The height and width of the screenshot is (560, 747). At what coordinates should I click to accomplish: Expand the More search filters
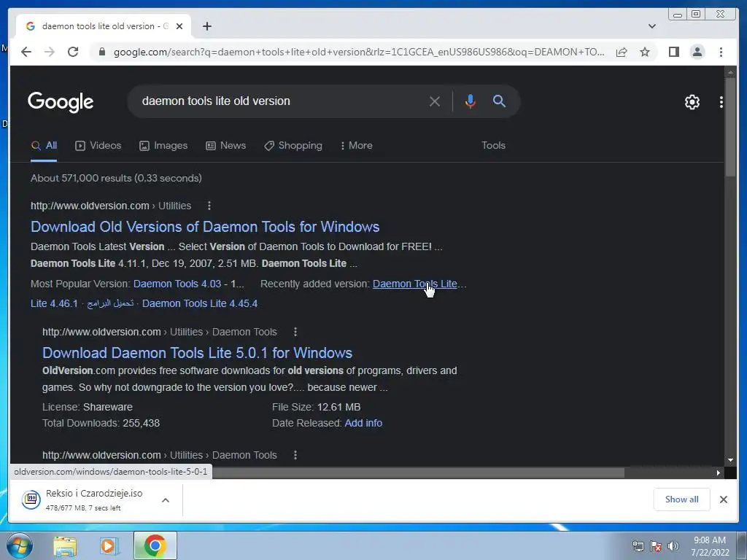coord(357,146)
